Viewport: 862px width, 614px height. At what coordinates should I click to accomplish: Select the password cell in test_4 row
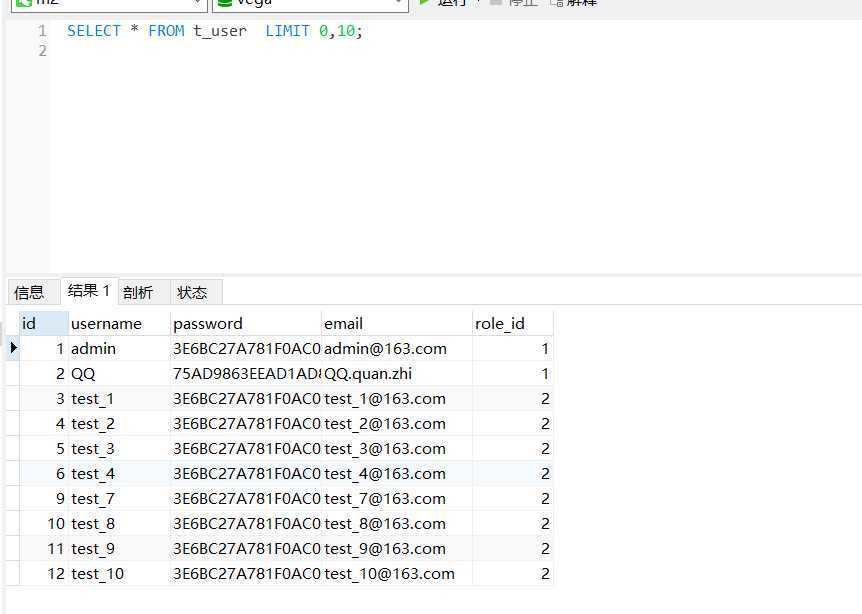point(246,474)
